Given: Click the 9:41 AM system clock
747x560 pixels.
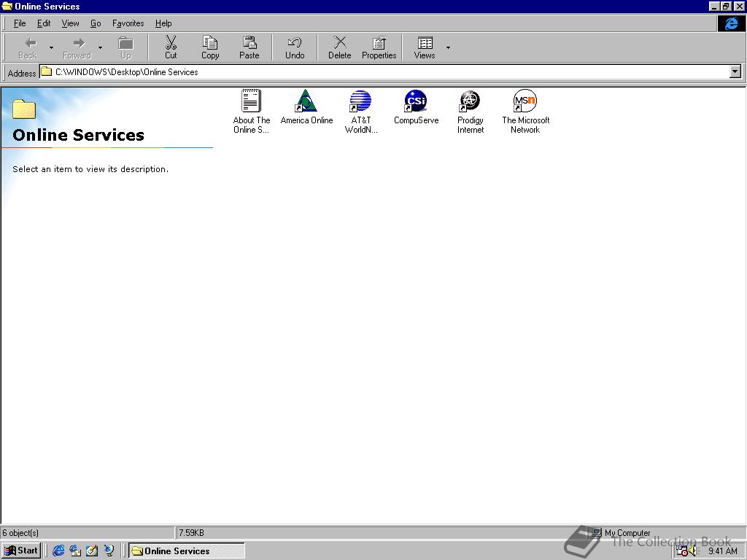Looking at the screenshot, I should click(x=722, y=551).
